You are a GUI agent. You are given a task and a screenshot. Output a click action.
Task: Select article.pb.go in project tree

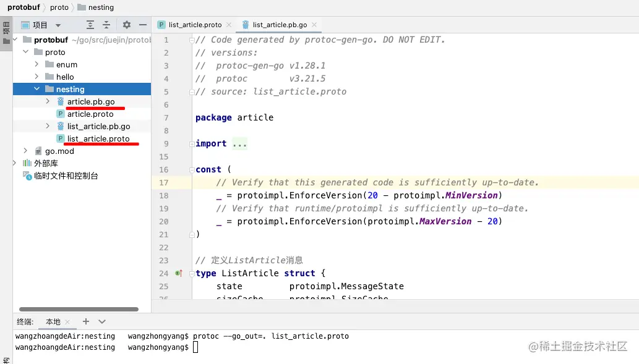coord(91,101)
